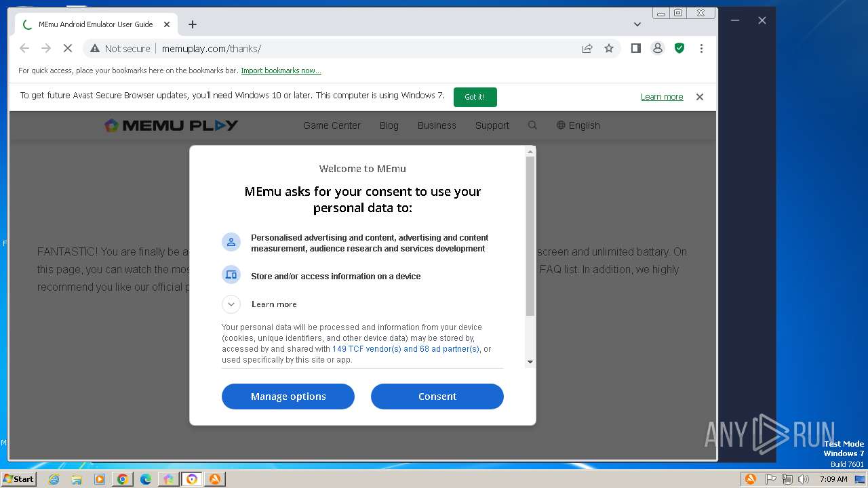Go forward in browser history
The height and width of the screenshot is (488, 868).
point(46,48)
